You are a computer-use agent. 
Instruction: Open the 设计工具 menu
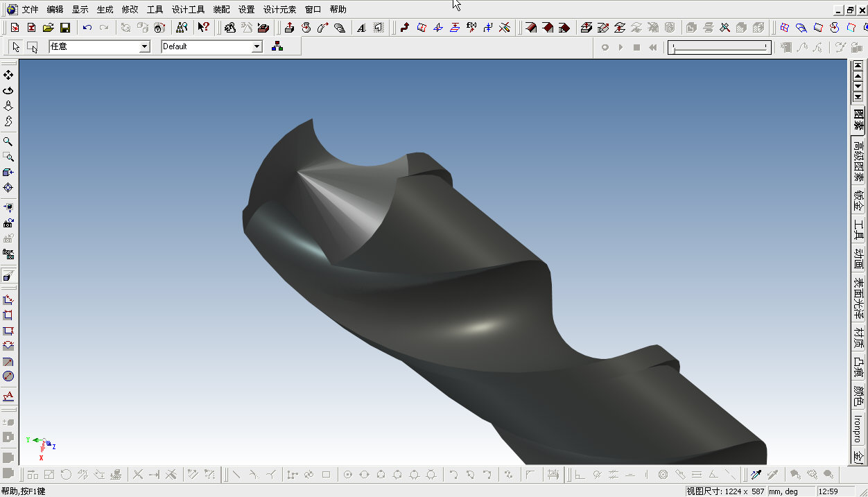[x=189, y=10]
